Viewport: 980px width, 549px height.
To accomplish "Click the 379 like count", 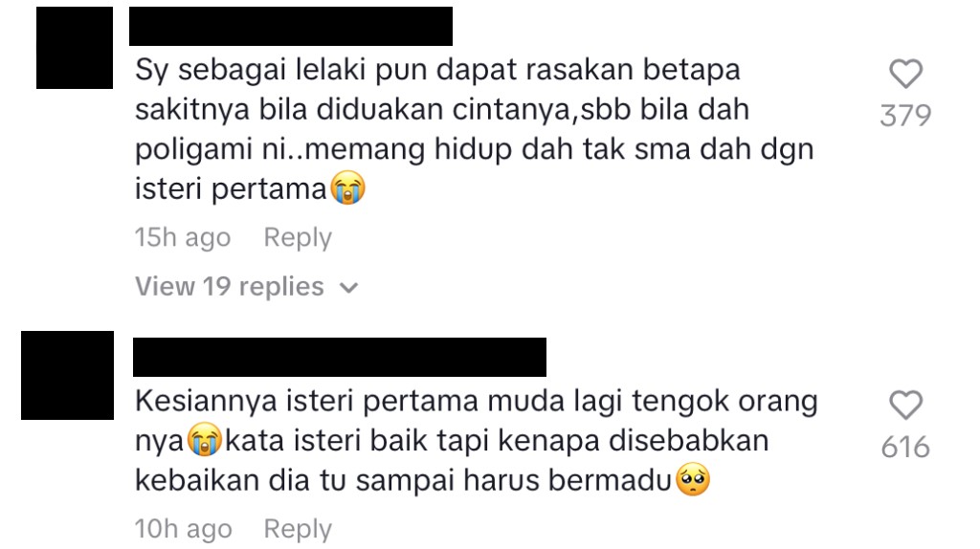I will [905, 116].
